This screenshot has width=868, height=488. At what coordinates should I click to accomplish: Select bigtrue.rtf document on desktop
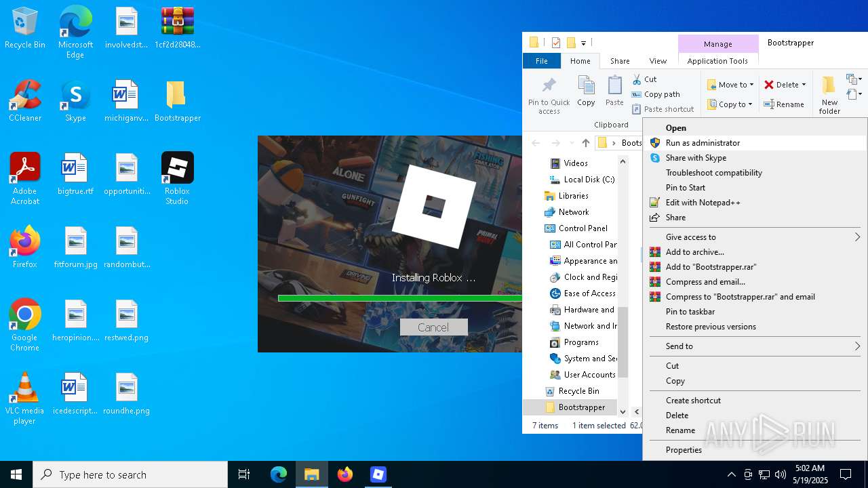click(x=75, y=174)
